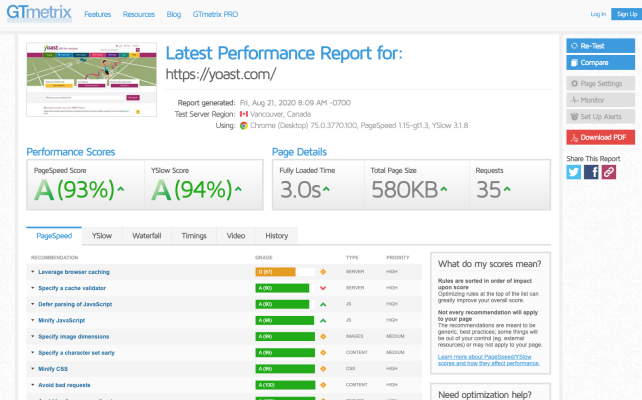Share report on Facebook
642x400 pixels.
pyautogui.click(x=591, y=172)
